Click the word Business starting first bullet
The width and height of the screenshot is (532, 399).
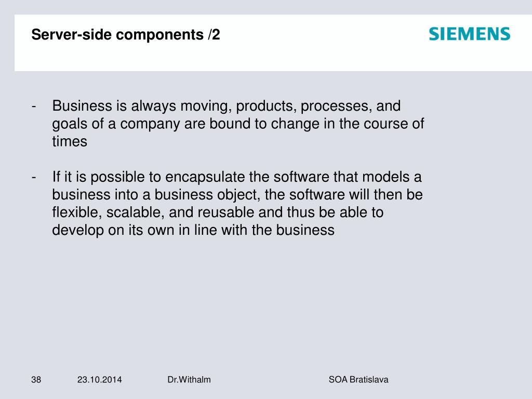tap(82, 106)
